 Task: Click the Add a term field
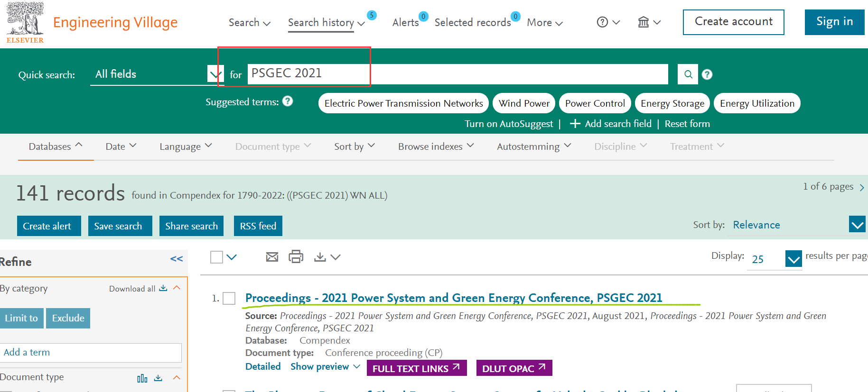pos(91,353)
